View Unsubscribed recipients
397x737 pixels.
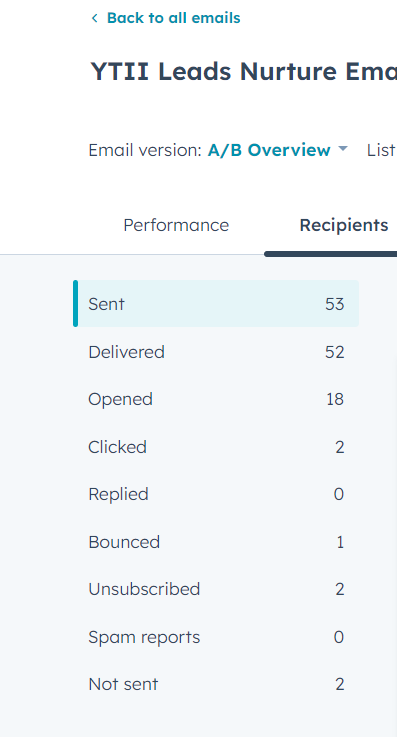tap(216, 589)
